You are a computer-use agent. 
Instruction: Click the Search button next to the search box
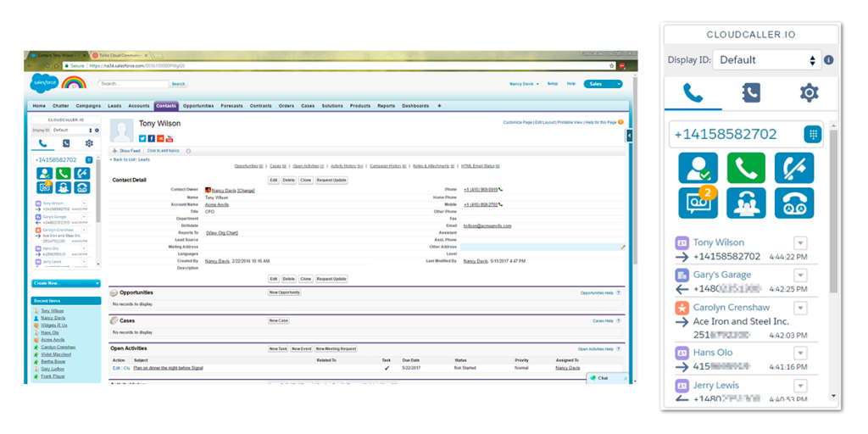point(178,84)
